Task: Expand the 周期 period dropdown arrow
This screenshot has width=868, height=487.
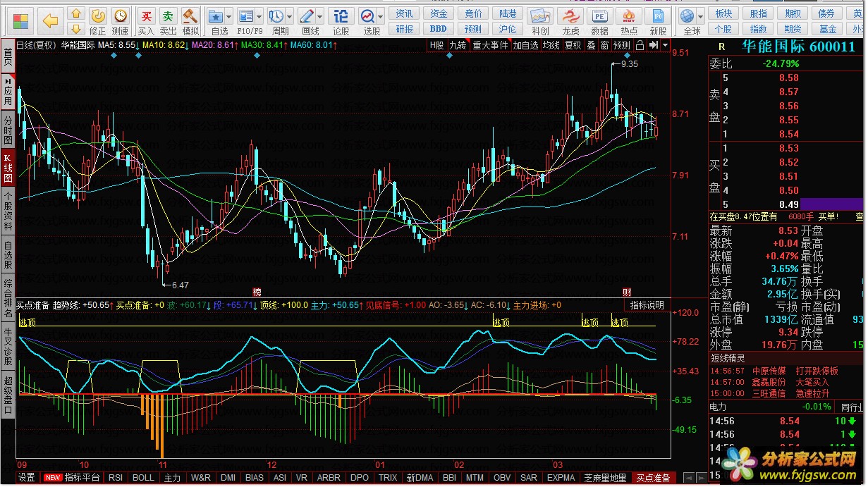Action: point(290,16)
